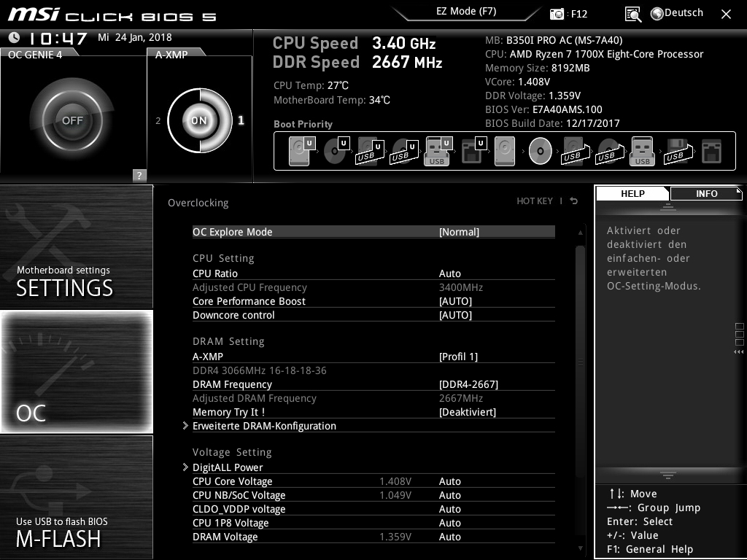The image size is (747, 560).
Task: Select the legacy USB hard disk boot device
Action: [x=576, y=151]
